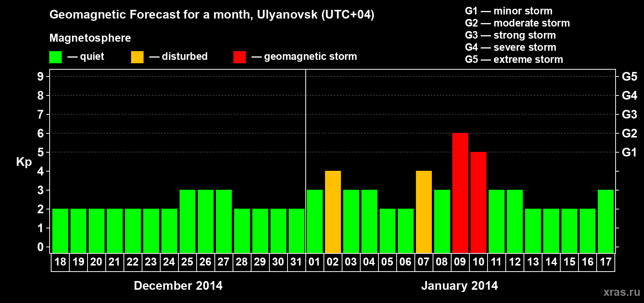
Task: Select the green bar for December 18
Action: click(x=60, y=231)
